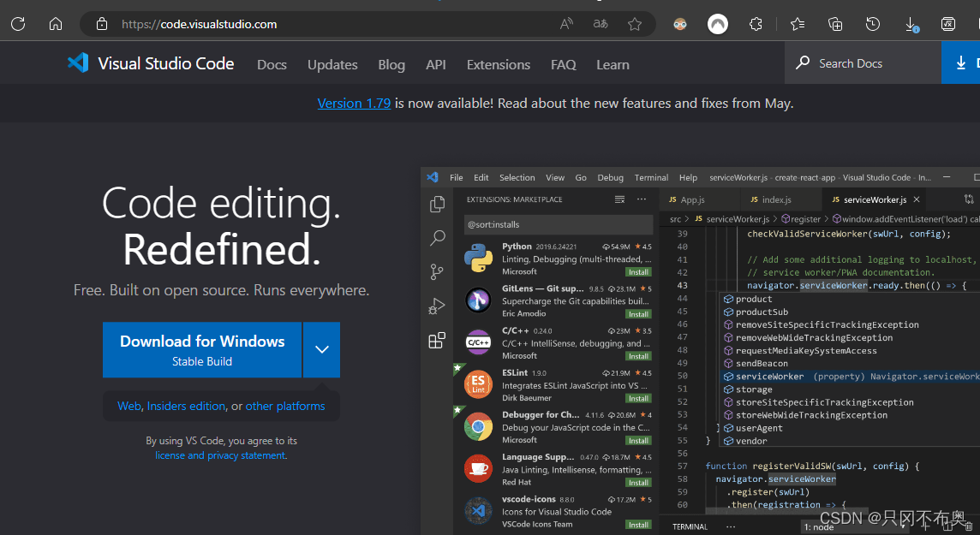Open the Insiders edition link
The height and width of the screenshot is (535, 980).
186,406
